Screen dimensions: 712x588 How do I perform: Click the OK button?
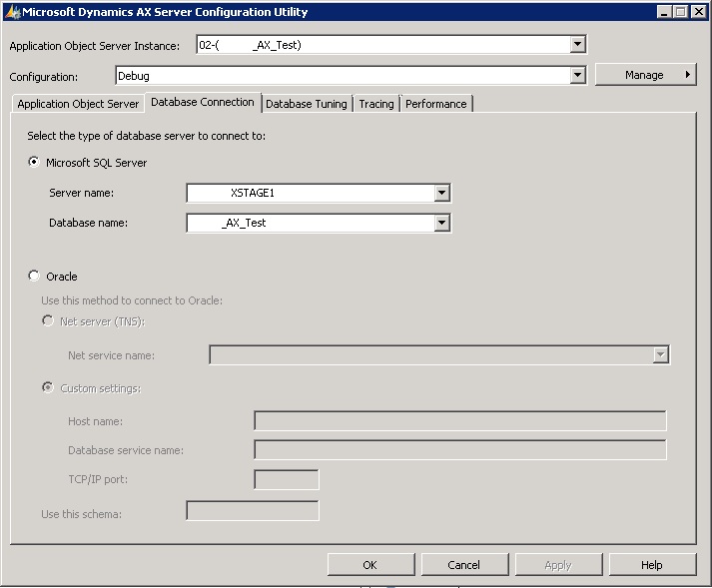370,565
